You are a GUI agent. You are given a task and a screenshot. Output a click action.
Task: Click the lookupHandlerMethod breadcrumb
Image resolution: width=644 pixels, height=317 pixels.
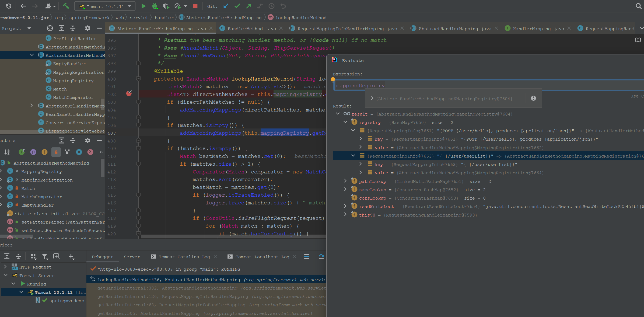(301, 18)
